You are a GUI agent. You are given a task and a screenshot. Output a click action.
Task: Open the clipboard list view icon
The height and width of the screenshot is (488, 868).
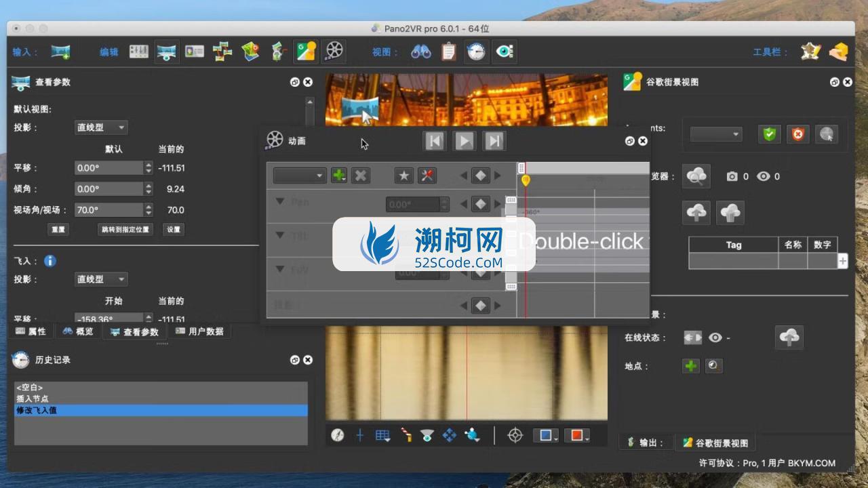click(x=449, y=52)
